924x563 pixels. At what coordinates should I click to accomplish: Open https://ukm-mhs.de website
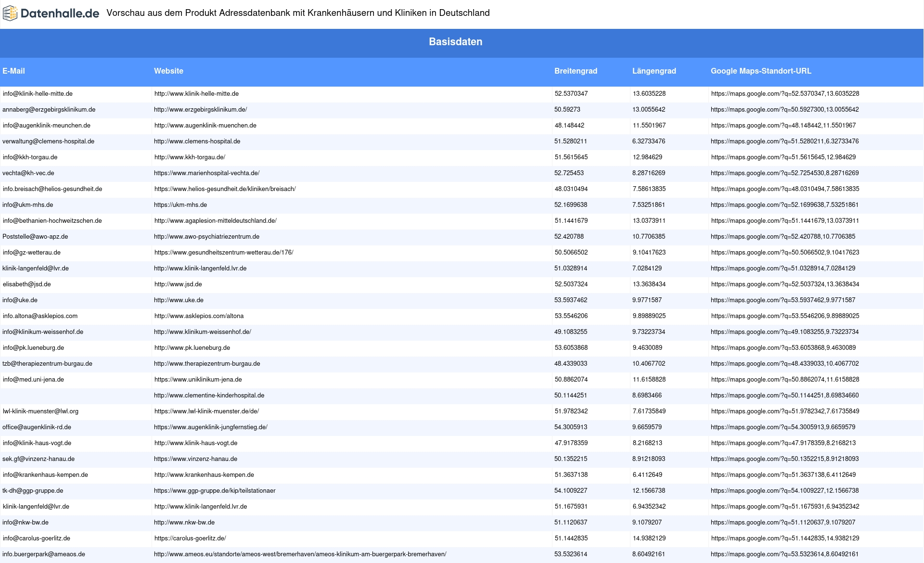tap(180, 205)
